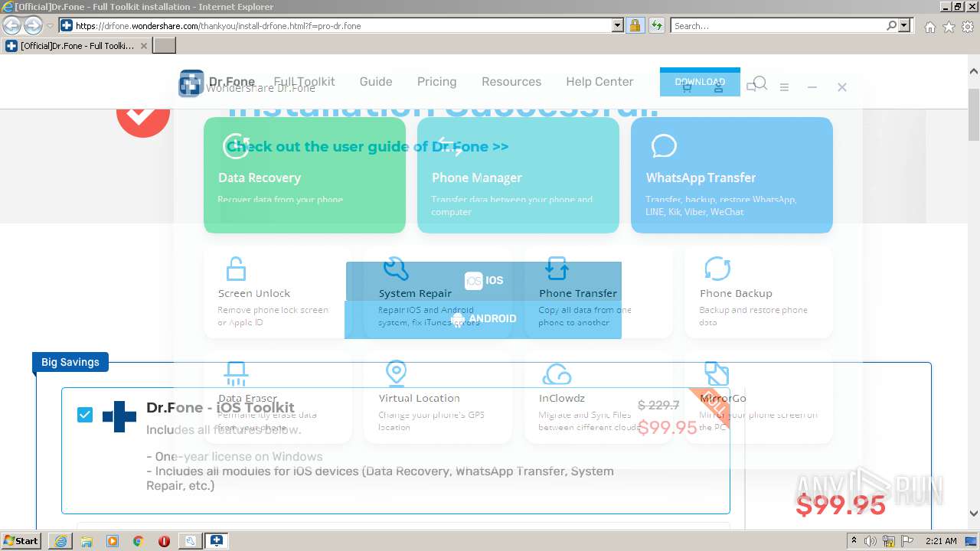Open the Dr.Fone user guide link
This screenshot has height=551, width=980.
click(367, 146)
